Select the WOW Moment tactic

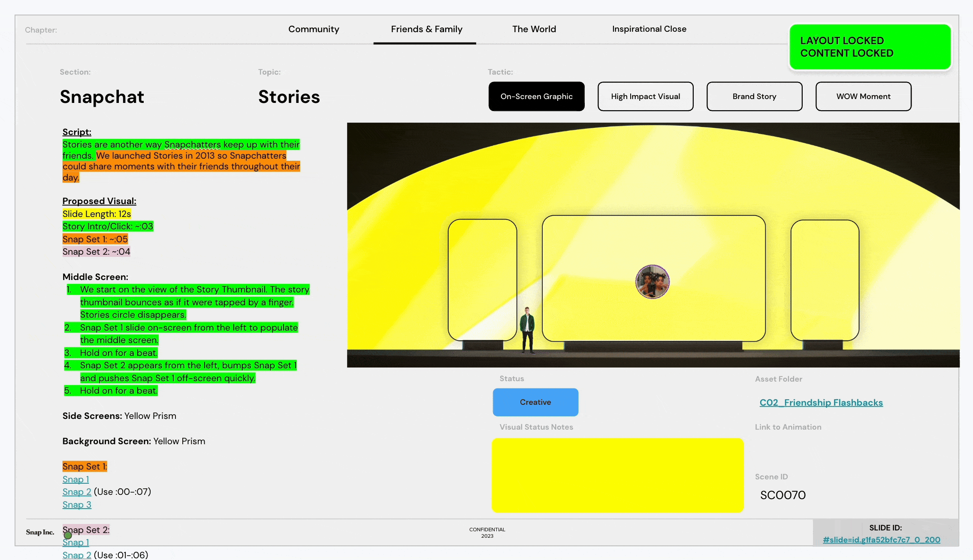(x=863, y=96)
